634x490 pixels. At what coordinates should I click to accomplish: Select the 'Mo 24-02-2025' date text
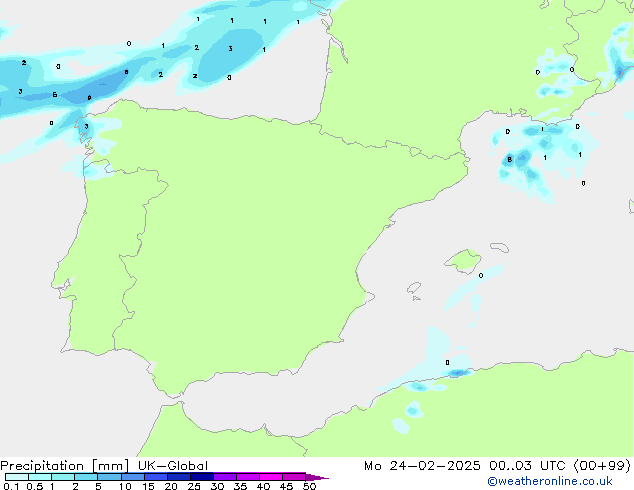tap(422, 466)
